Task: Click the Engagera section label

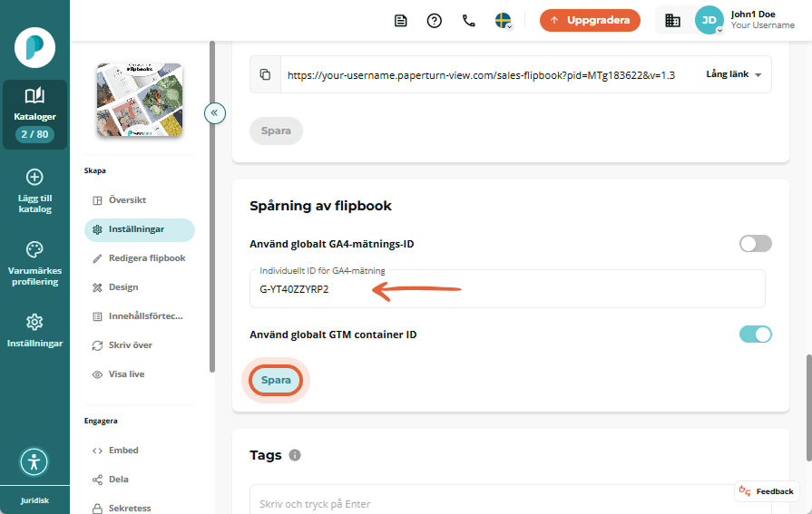Action: [101, 421]
